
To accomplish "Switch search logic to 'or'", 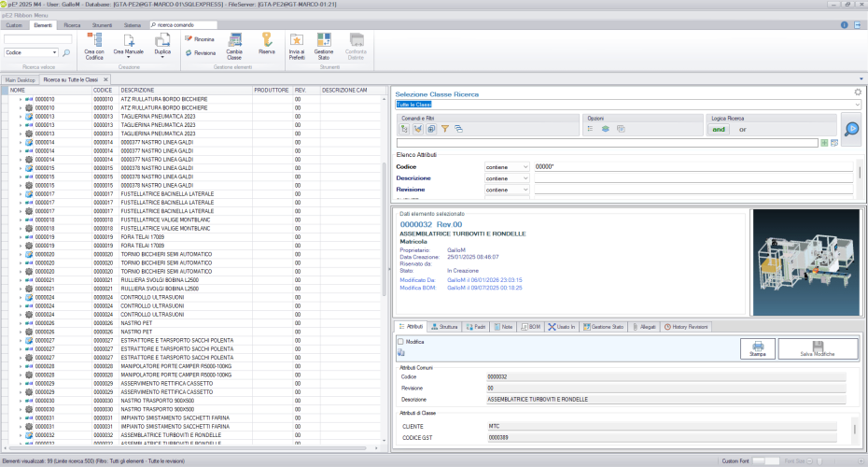I will pyautogui.click(x=743, y=129).
